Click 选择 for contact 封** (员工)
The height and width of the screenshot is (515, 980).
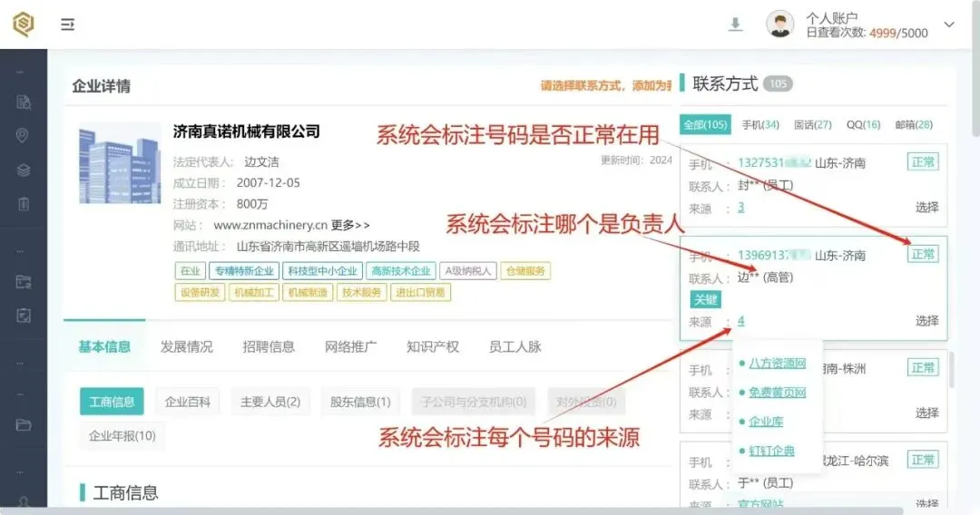[x=926, y=208]
